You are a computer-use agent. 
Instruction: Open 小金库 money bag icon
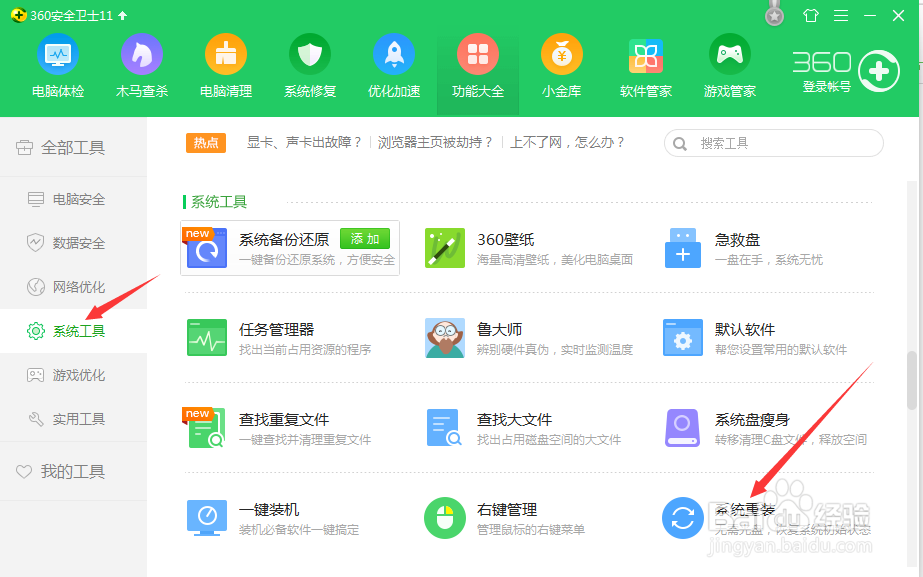pos(562,55)
